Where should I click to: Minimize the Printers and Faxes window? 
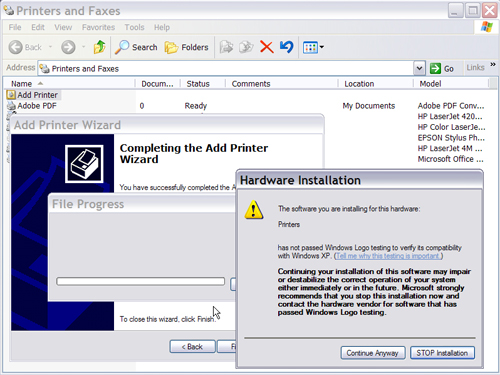[x=455, y=11]
